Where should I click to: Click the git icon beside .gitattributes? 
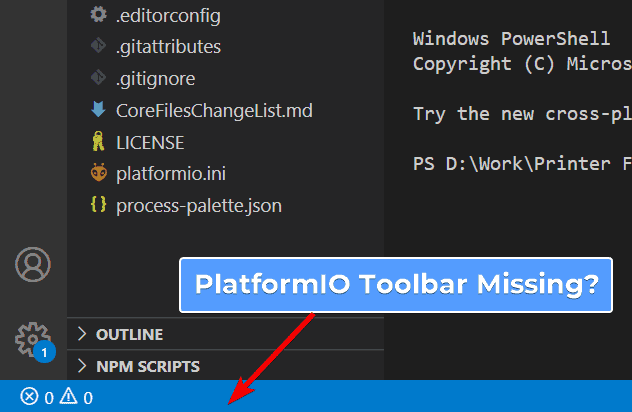point(98,46)
